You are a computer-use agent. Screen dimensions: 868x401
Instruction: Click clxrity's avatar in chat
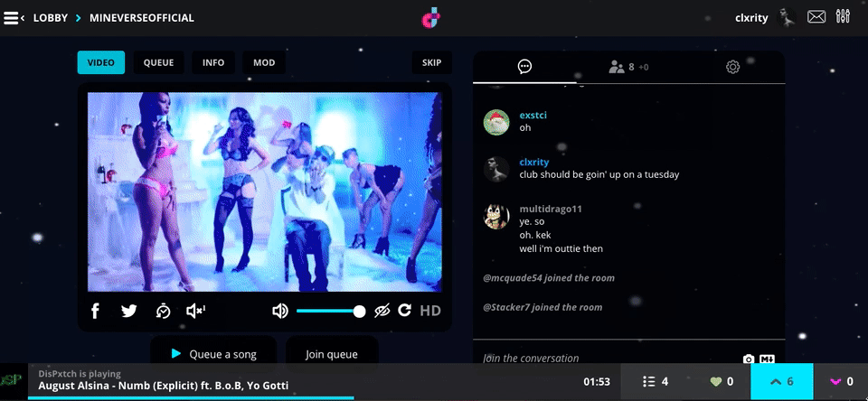point(496,169)
